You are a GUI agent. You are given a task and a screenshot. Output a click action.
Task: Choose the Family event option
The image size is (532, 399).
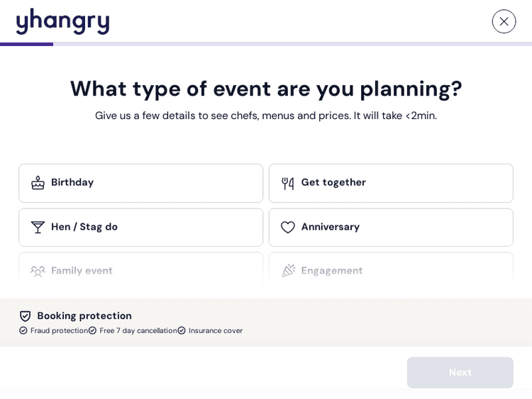[x=140, y=269]
